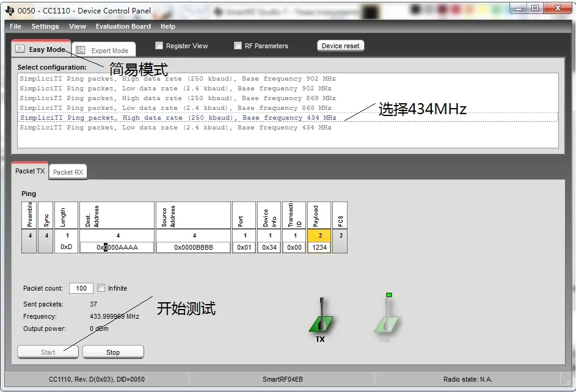Open the Evaluation Board menu

pos(123,26)
